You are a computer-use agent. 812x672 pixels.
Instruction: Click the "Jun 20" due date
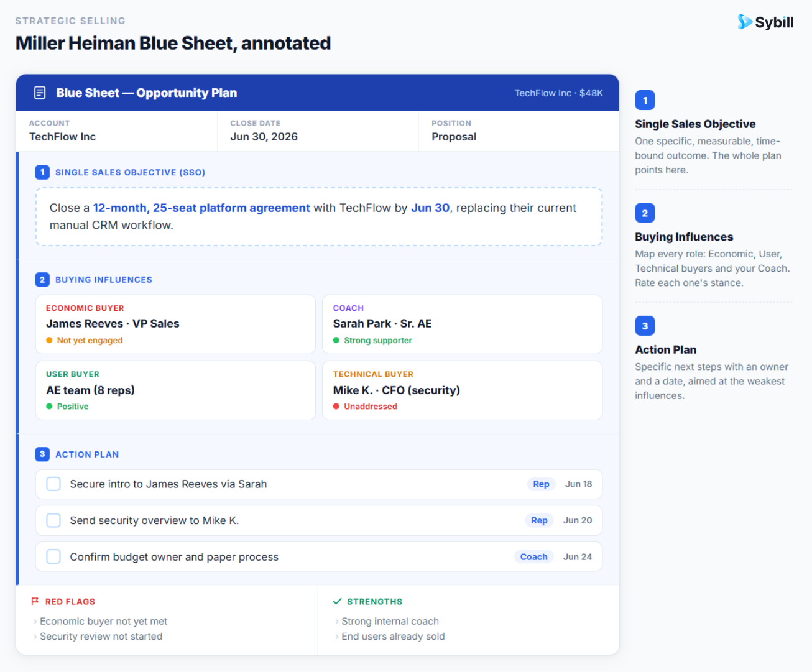coord(578,520)
